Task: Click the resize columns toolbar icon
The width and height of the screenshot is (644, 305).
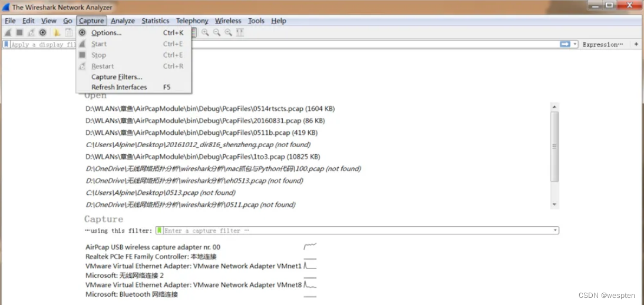Action: (240, 32)
